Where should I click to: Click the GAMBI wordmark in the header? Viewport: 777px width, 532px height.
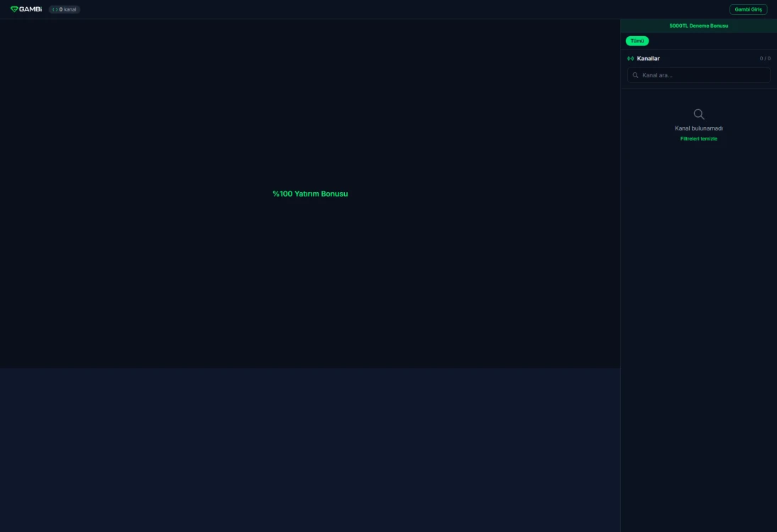[31, 9]
